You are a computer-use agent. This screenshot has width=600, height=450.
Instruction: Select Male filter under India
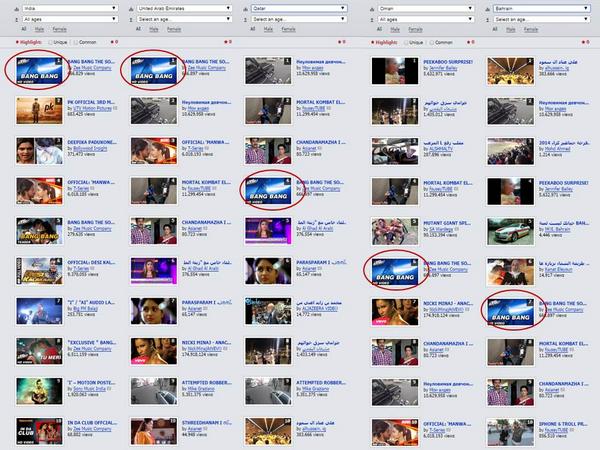(x=39, y=29)
